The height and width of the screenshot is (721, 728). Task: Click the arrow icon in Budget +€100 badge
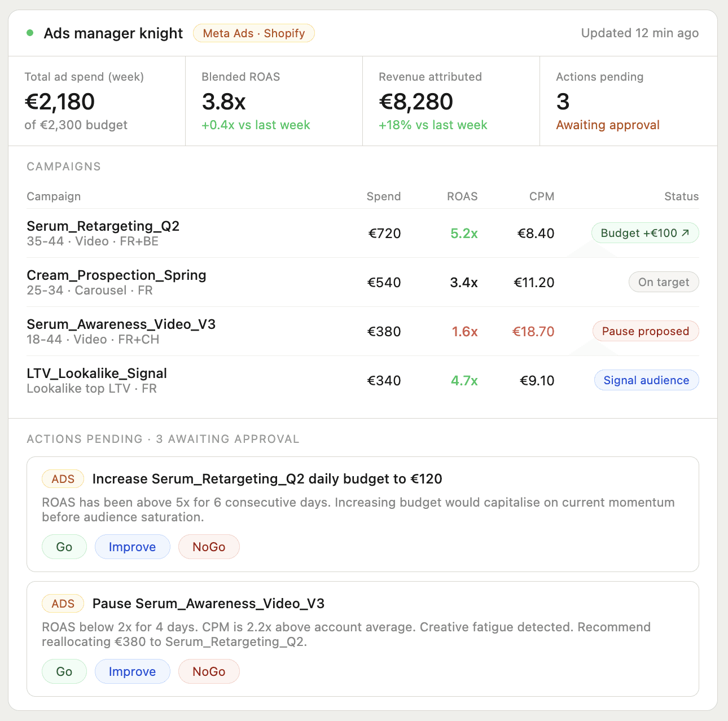click(x=687, y=232)
